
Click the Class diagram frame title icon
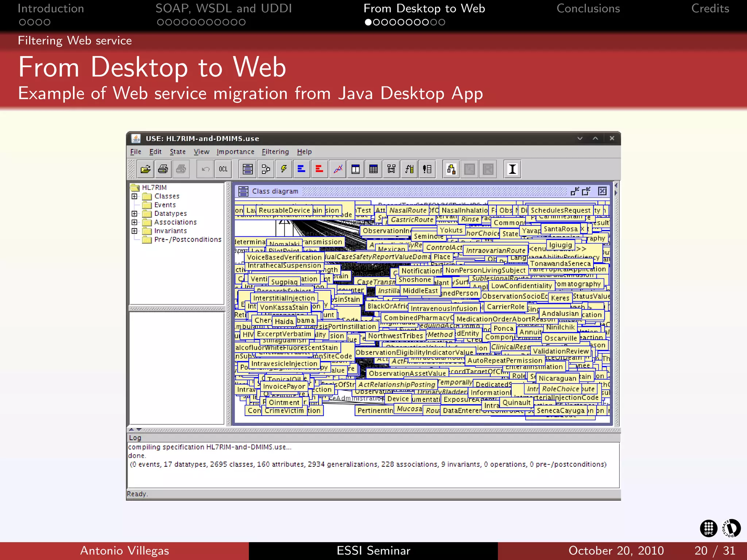[243, 191]
